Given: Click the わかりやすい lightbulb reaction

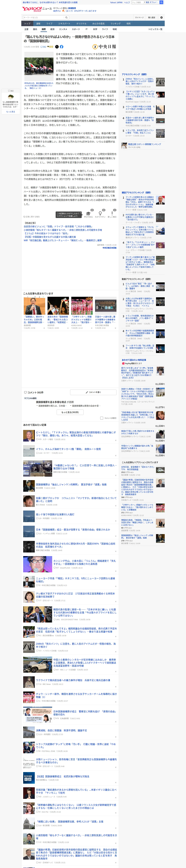Looking at the screenshot, I should [100, 214].
